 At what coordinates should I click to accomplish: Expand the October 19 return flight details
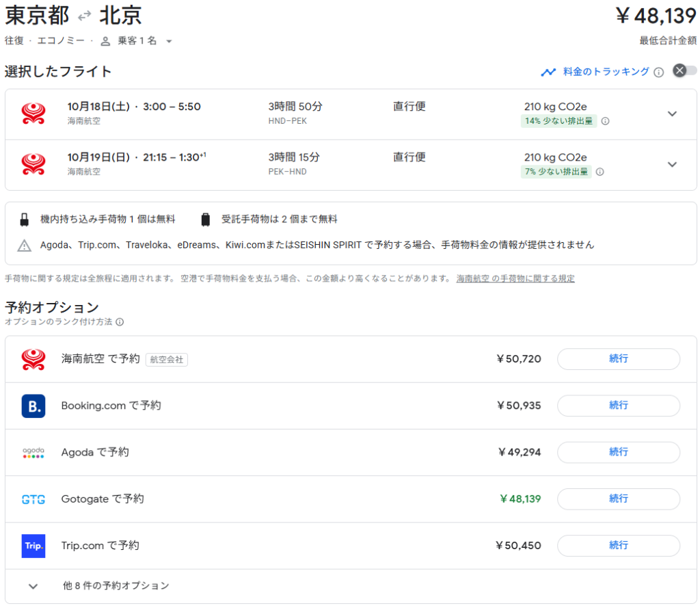coord(672,164)
